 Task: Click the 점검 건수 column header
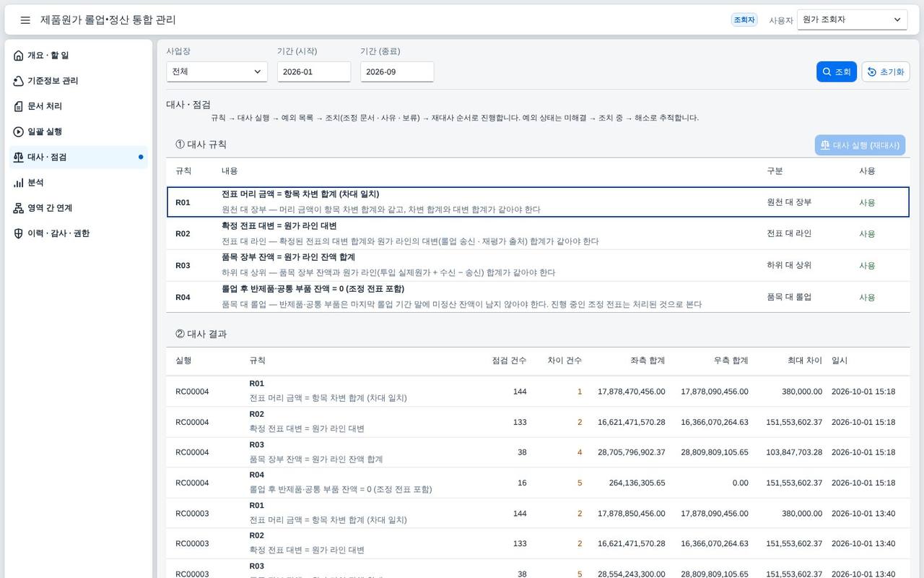(509, 361)
